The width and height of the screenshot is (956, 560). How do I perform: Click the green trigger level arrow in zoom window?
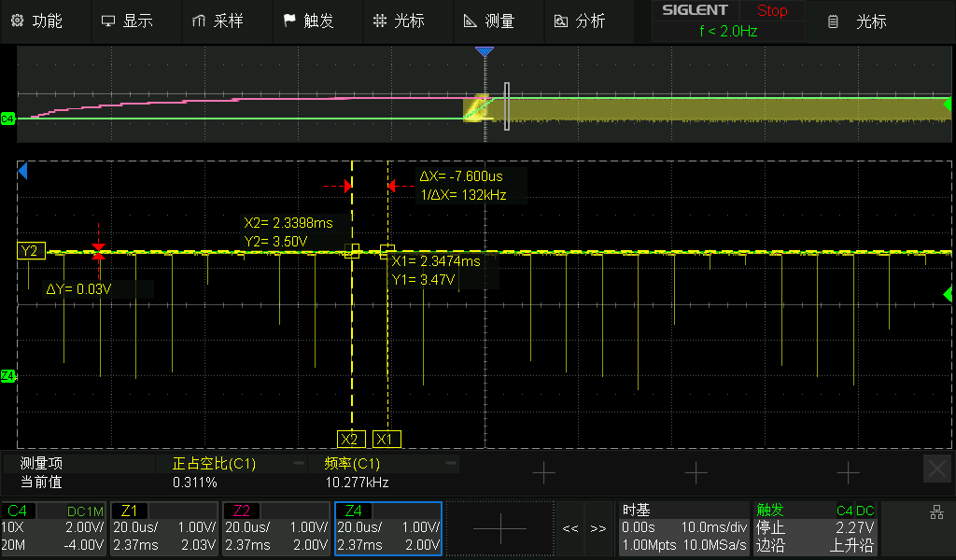(948, 295)
